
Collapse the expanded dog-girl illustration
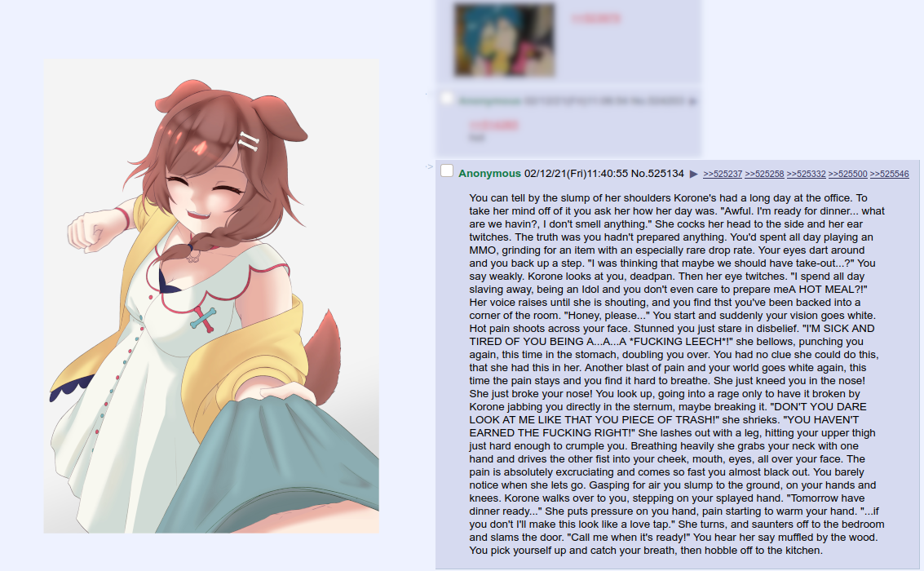tap(211, 296)
